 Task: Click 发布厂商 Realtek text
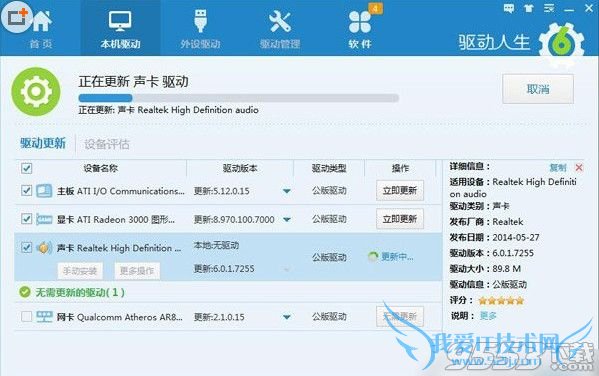click(486, 222)
